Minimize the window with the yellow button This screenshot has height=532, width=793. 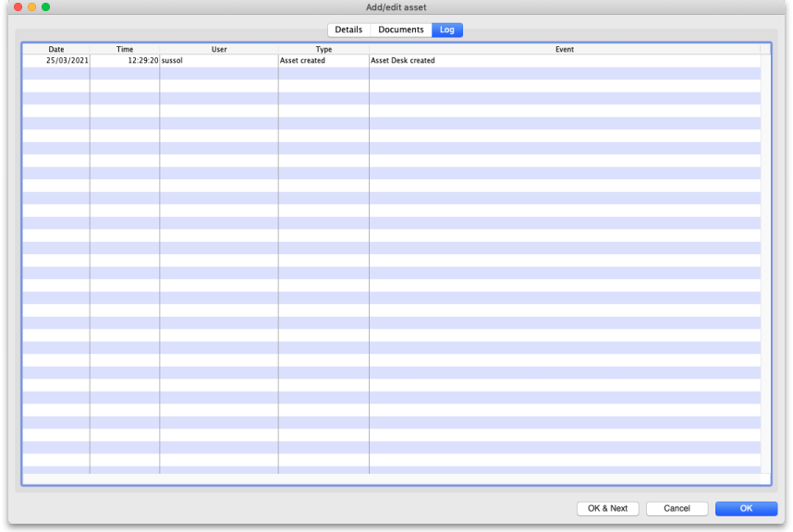click(x=31, y=7)
